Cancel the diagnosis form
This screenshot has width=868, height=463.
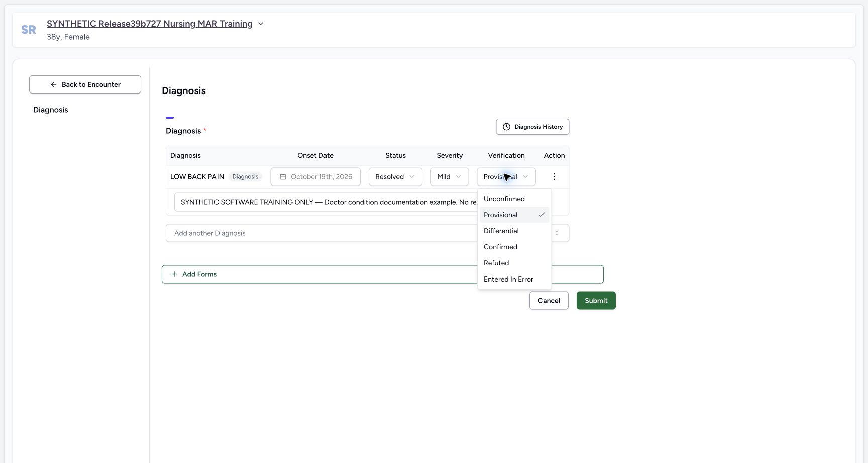(549, 301)
